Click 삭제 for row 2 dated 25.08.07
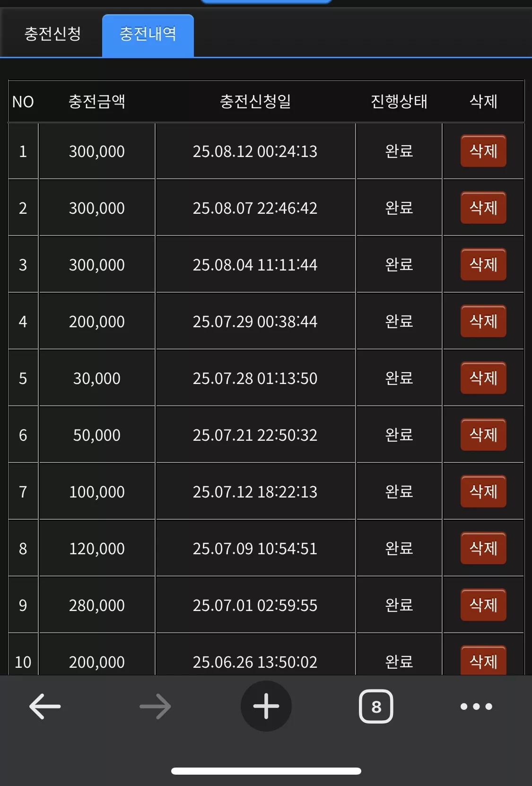 pos(483,208)
